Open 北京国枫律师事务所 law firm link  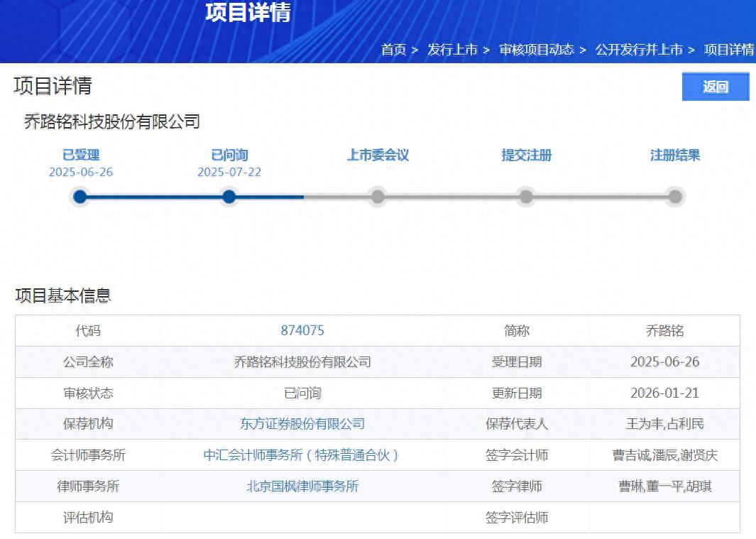(302, 486)
